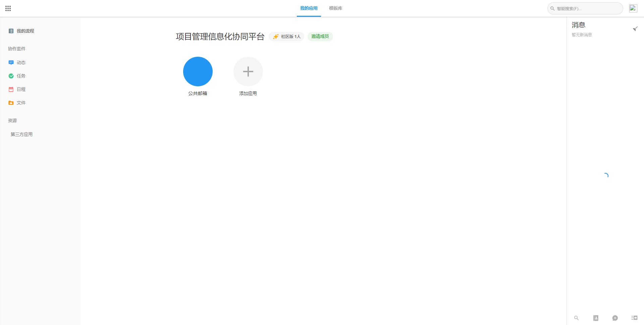
Task: Click the 公共邮箱 label text
Action: pos(198,93)
